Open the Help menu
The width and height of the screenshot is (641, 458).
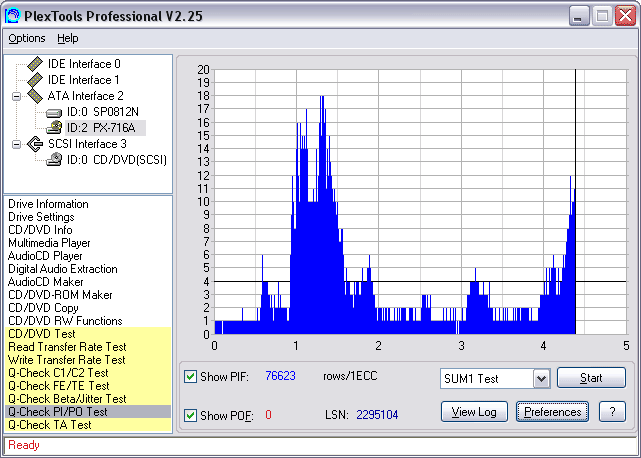(67, 38)
